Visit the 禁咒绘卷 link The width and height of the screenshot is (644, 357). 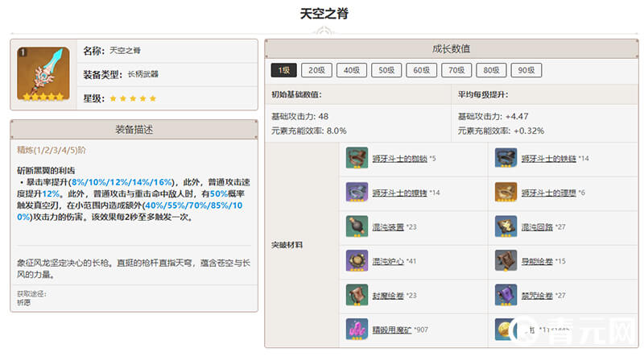pos(537,295)
